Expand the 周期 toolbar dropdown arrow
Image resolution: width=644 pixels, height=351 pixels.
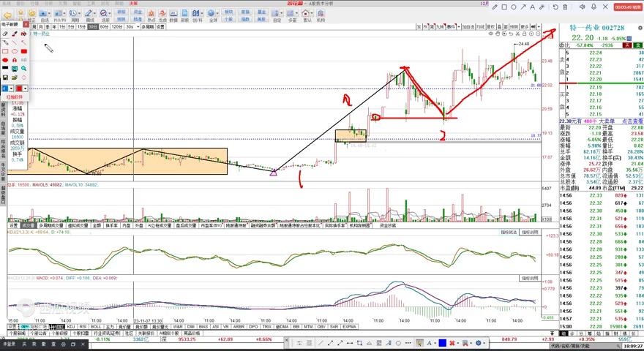point(79,14)
